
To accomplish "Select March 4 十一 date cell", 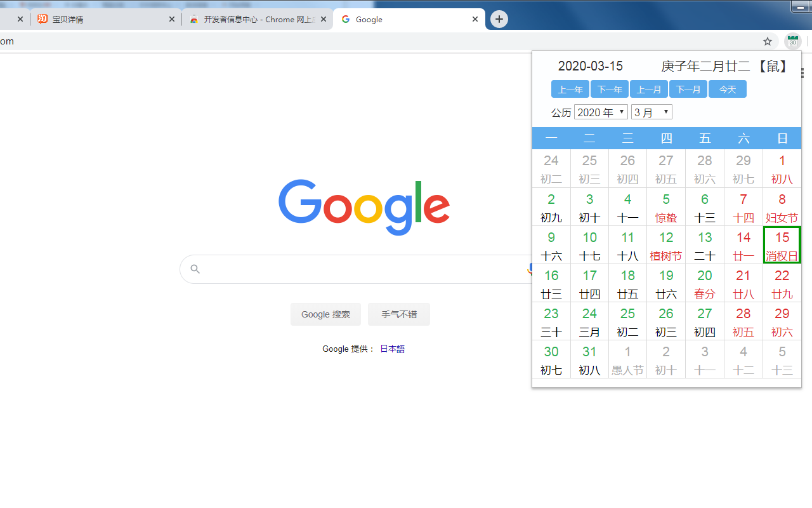I will (627, 207).
